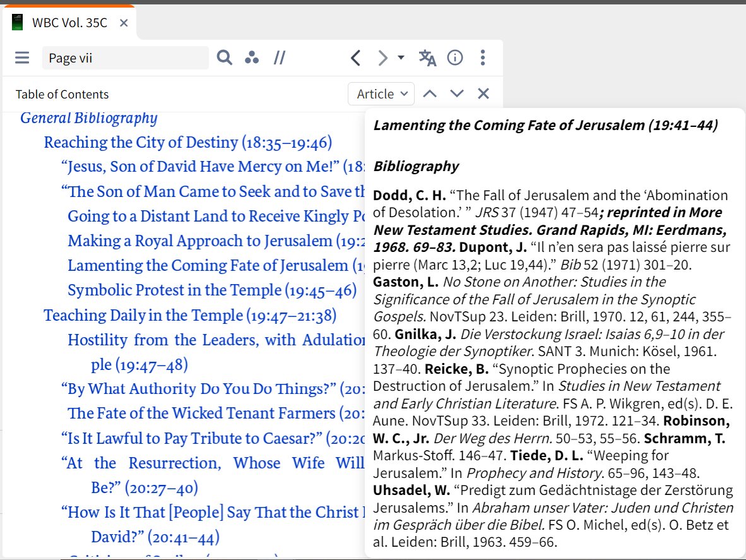Click the Table of Contents label
The width and height of the screenshot is (746, 560).
tap(62, 94)
